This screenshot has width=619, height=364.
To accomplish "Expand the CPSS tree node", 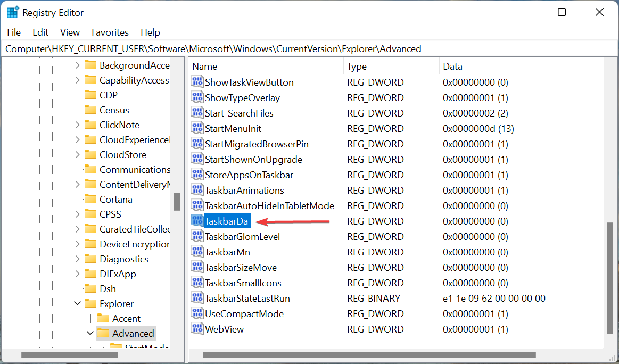I will [77, 214].
